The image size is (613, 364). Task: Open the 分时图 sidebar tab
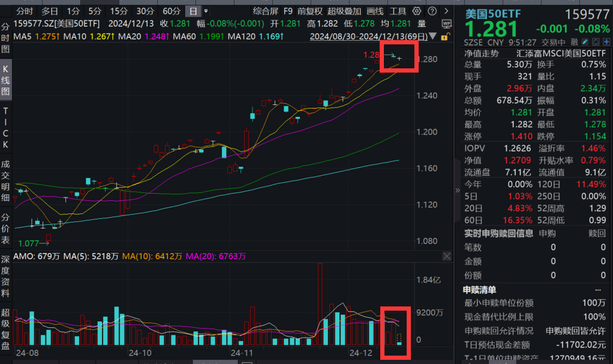coord(5,38)
